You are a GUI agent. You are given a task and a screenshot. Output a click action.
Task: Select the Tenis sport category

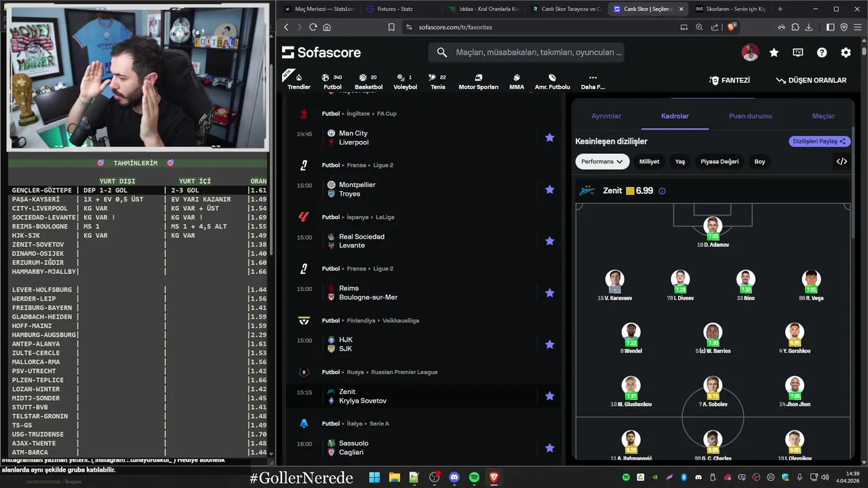tap(438, 81)
